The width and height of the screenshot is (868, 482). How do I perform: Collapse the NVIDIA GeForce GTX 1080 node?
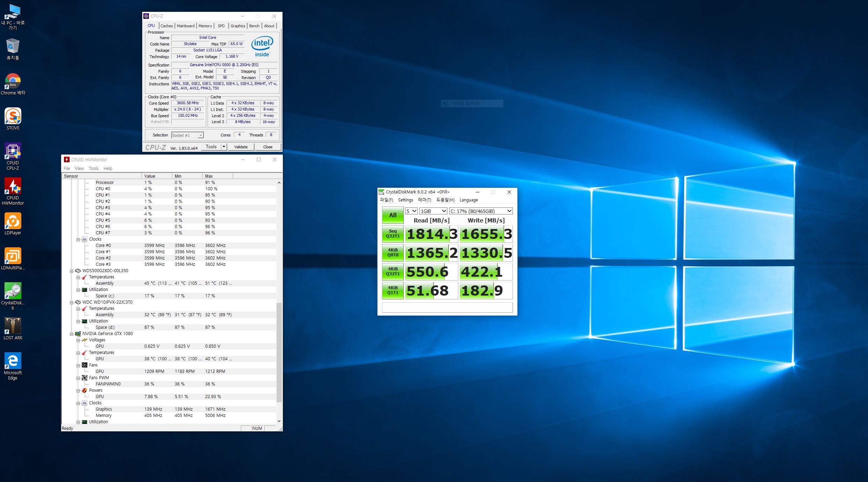(x=71, y=334)
